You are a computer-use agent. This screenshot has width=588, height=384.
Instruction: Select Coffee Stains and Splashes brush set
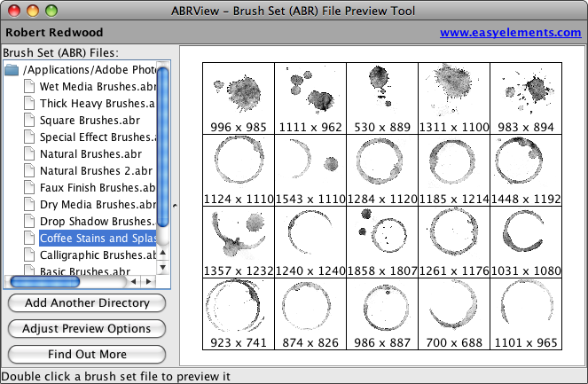pyautogui.click(x=97, y=239)
